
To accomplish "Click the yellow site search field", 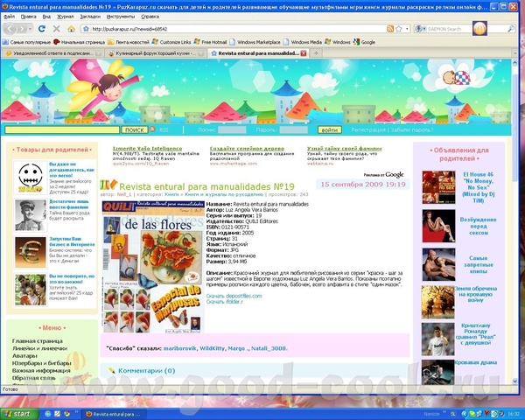I will pyautogui.click(x=62, y=130).
